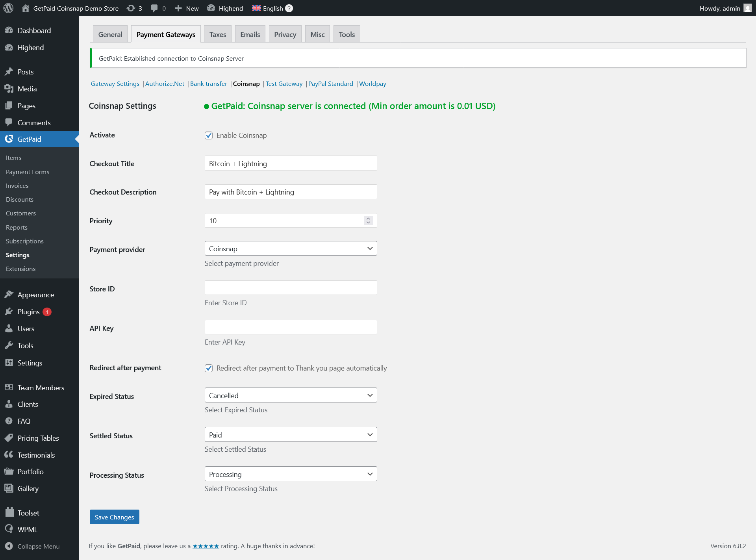Click the English flag icon

click(256, 8)
